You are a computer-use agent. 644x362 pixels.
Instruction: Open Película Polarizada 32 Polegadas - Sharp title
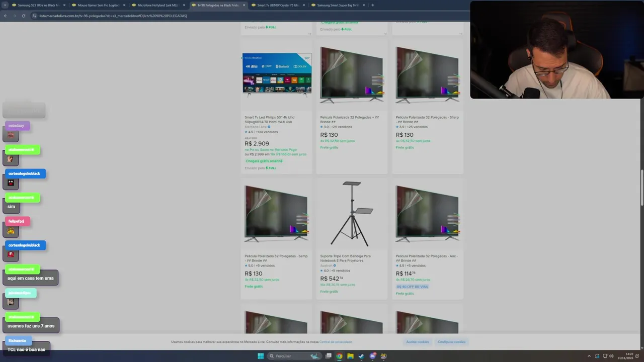click(427, 119)
